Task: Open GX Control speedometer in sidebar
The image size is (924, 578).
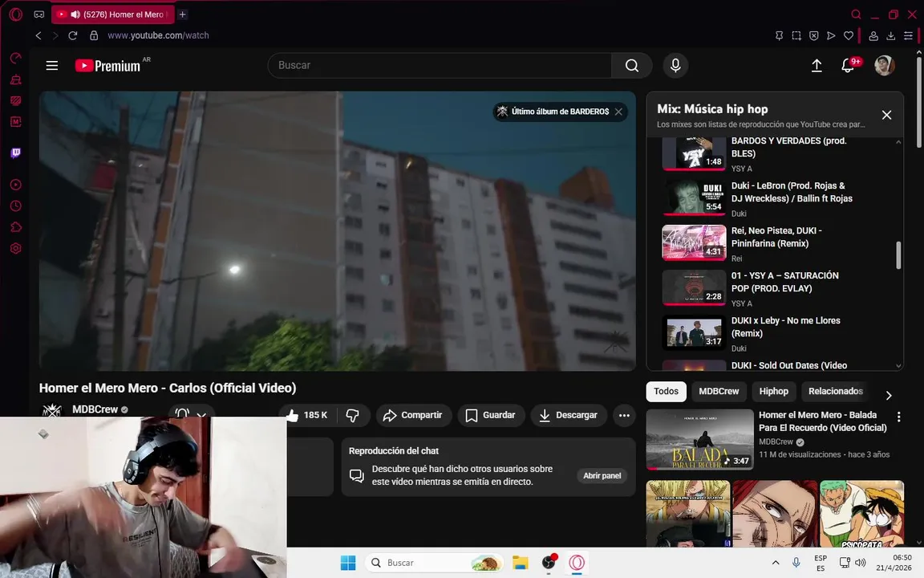Action: pos(16,58)
